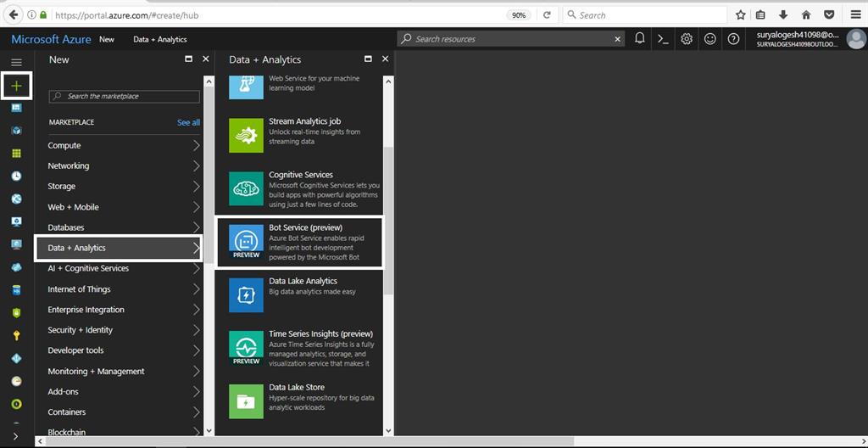Click the green plus New resource icon
Image resolution: width=868 pixels, height=448 pixels.
pyautogui.click(x=16, y=86)
